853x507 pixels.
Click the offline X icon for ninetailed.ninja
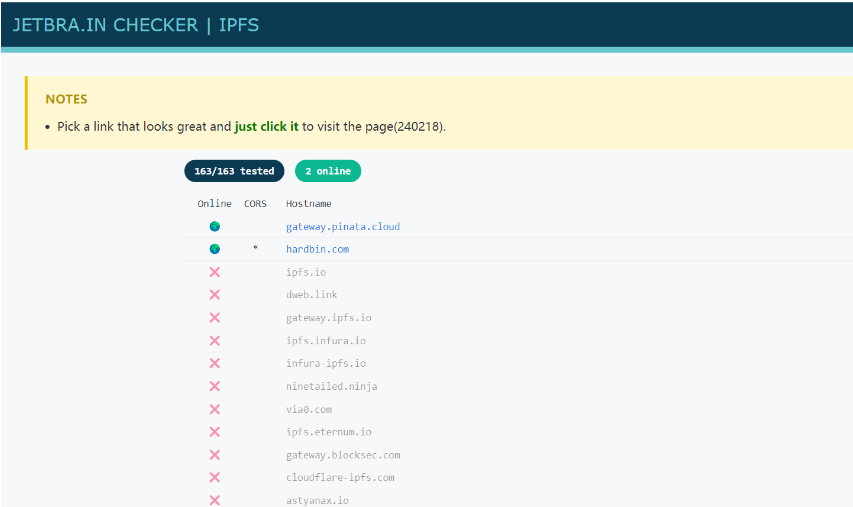click(215, 386)
